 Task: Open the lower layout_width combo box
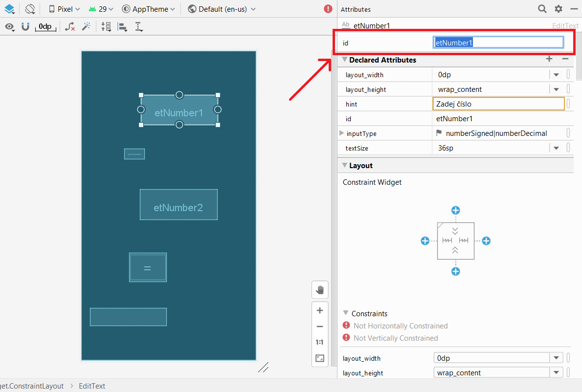tap(498, 358)
